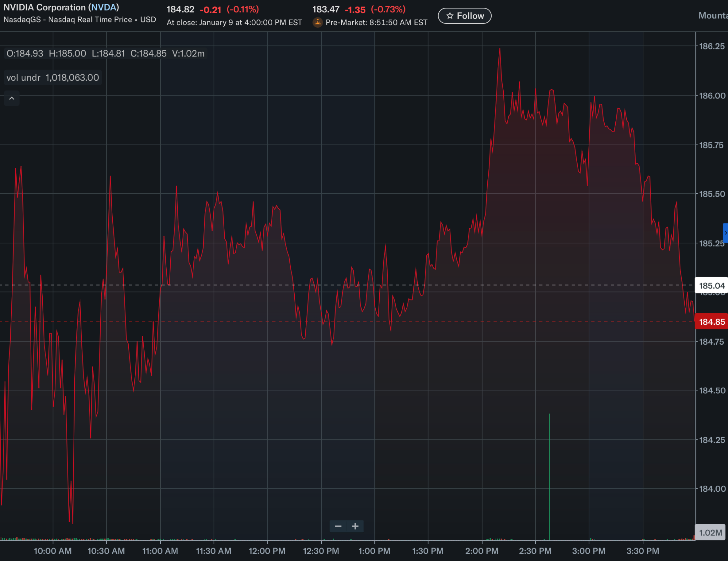The width and height of the screenshot is (728, 561).
Task: Click the OHLC values readout
Action: click(x=106, y=54)
